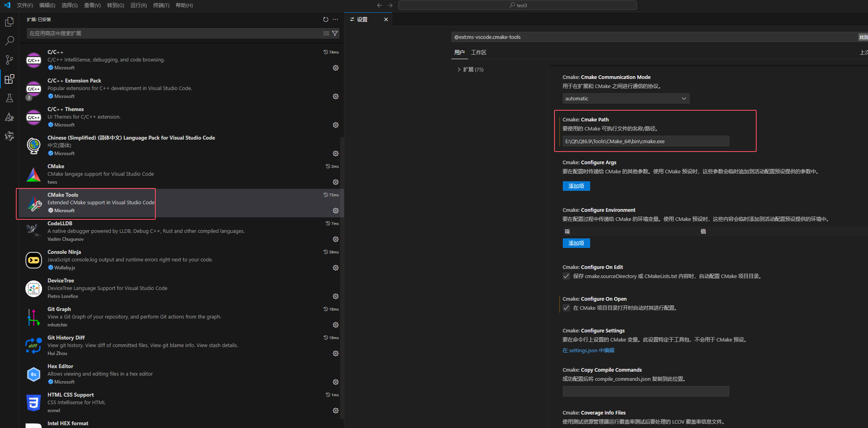Open manage gear for C/C++ Extension Pack

(x=336, y=96)
